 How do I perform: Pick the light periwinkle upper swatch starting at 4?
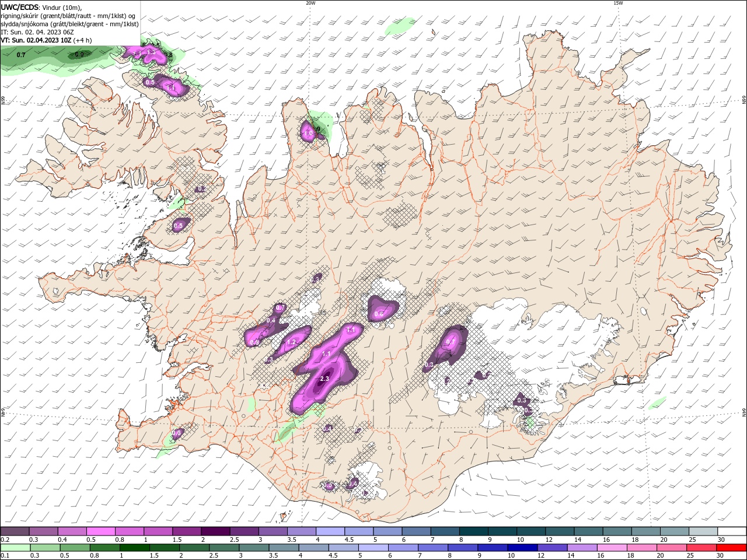click(x=329, y=531)
